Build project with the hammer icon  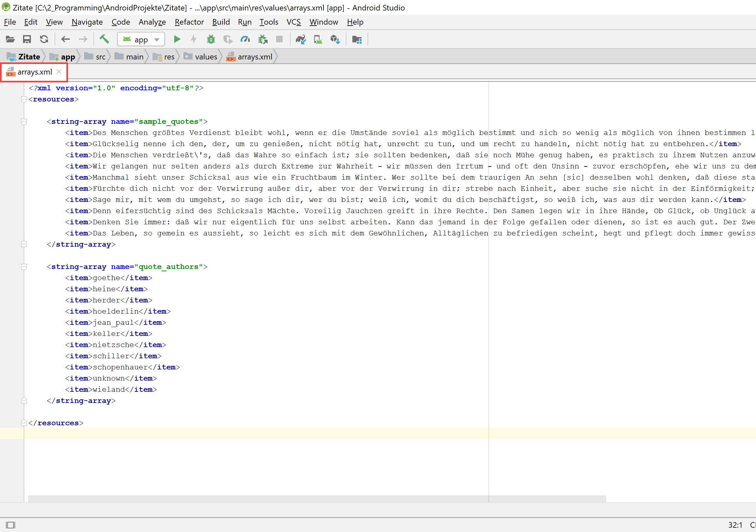coord(105,39)
